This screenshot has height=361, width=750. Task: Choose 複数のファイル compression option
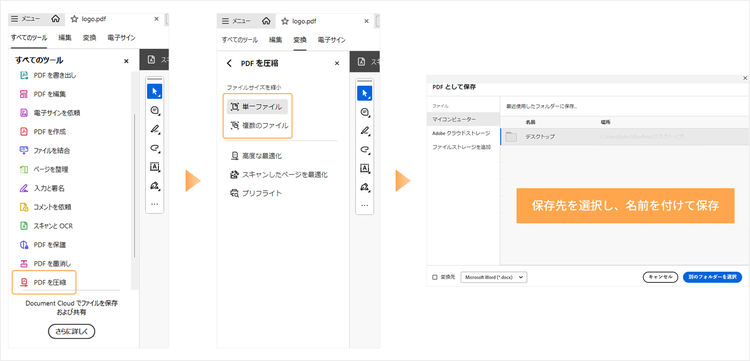pyautogui.click(x=259, y=126)
